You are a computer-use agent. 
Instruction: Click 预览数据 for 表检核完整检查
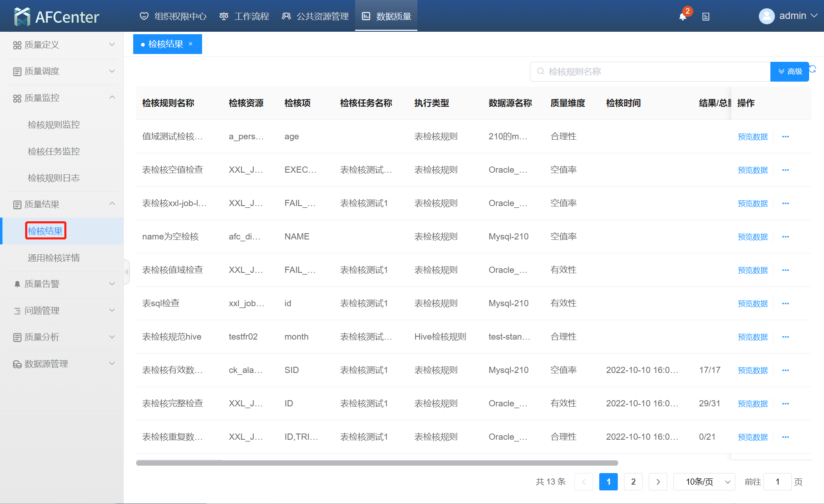753,404
